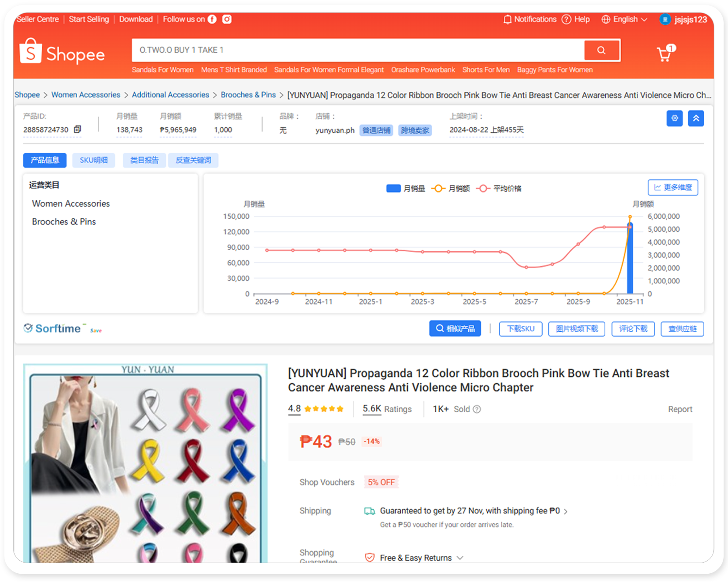Copy the product ID using the copy icon
The image size is (728, 582).
coord(77,130)
